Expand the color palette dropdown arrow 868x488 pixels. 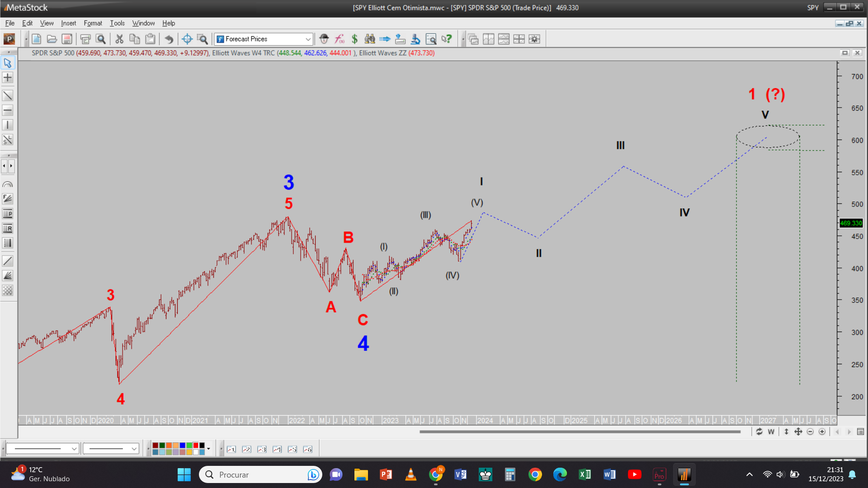point(208,449)
